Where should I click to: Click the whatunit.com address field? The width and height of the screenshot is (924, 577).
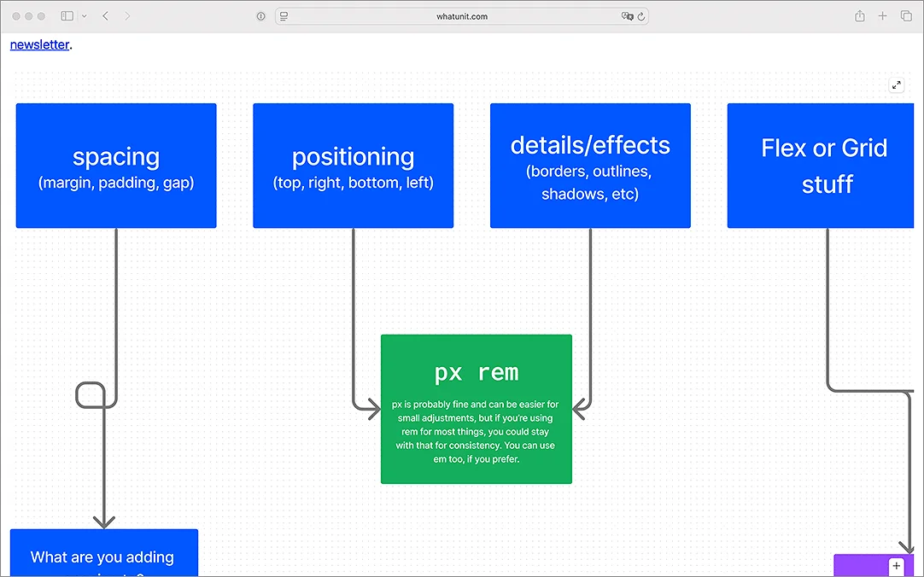462,16
